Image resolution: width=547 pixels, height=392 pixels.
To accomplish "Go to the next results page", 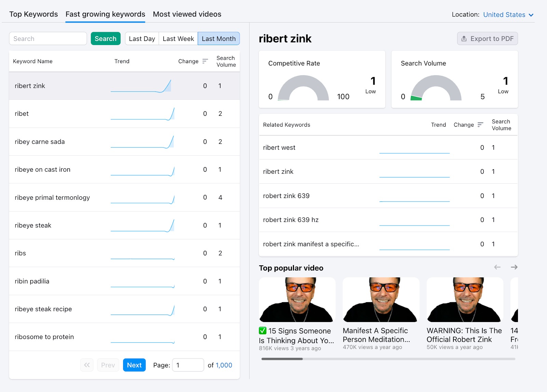I will pos(134,365).
